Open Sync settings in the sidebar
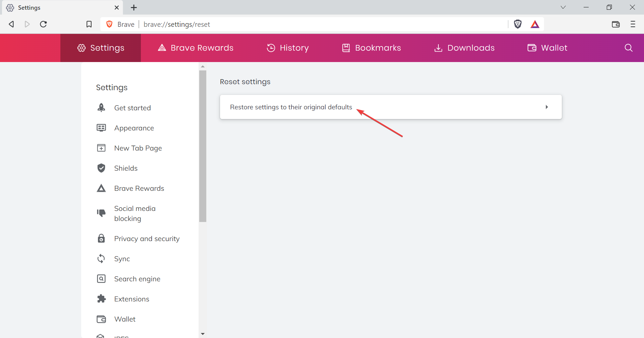The image size is (644, 338). [x=122, y=259]
